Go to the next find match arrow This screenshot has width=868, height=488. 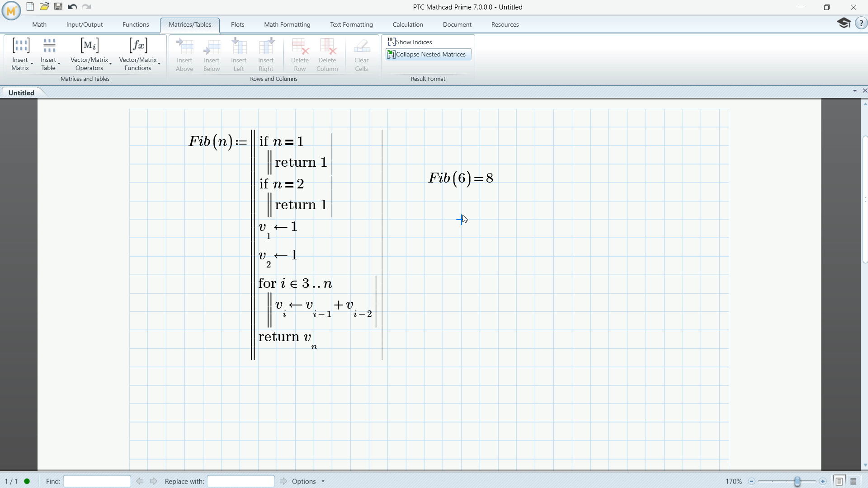154,481
